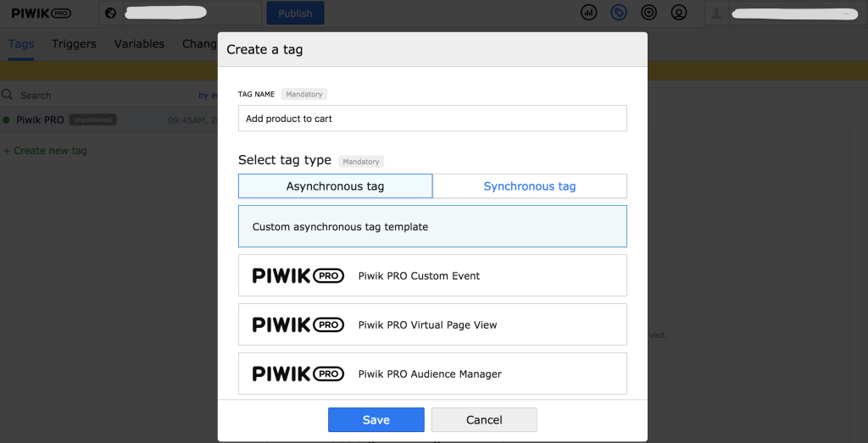Viewport: 868px width, 443px height.
Task: Cancel the tag creation dialog
Action: point(484,420)
